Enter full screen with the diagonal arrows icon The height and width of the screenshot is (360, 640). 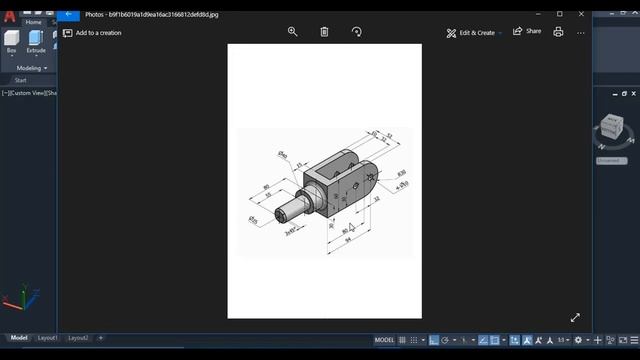575,318
